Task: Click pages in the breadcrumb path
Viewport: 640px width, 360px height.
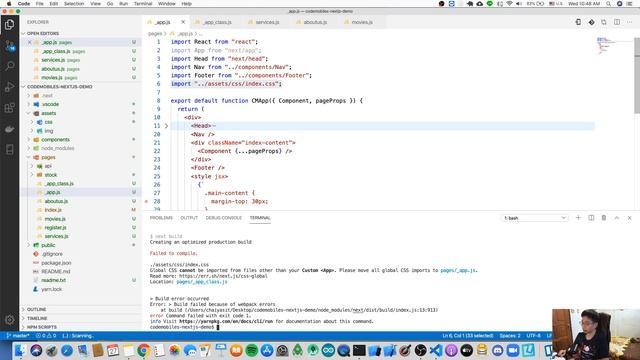Action: coord(155,33)
